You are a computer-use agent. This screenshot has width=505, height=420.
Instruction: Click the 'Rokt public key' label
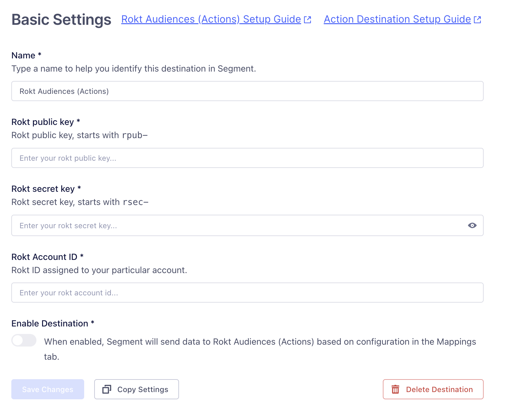[46, 122]
